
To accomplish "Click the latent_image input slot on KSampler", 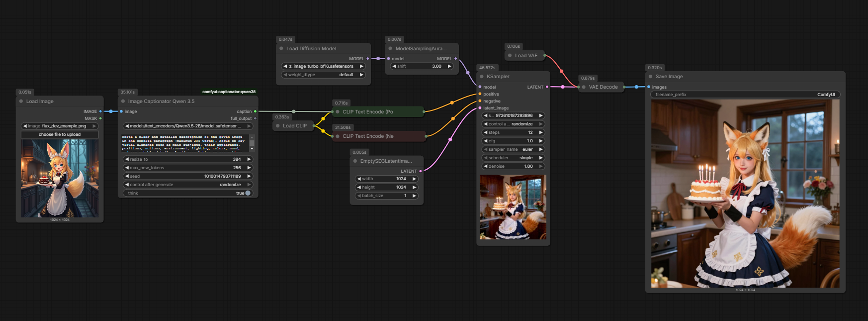I will click(x=480, y=108).
